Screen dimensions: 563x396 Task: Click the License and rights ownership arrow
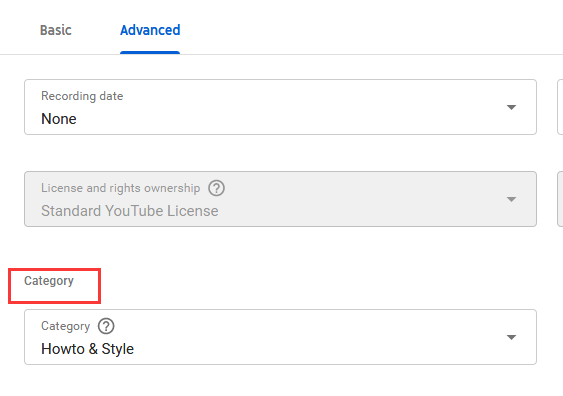coord(511,199)
